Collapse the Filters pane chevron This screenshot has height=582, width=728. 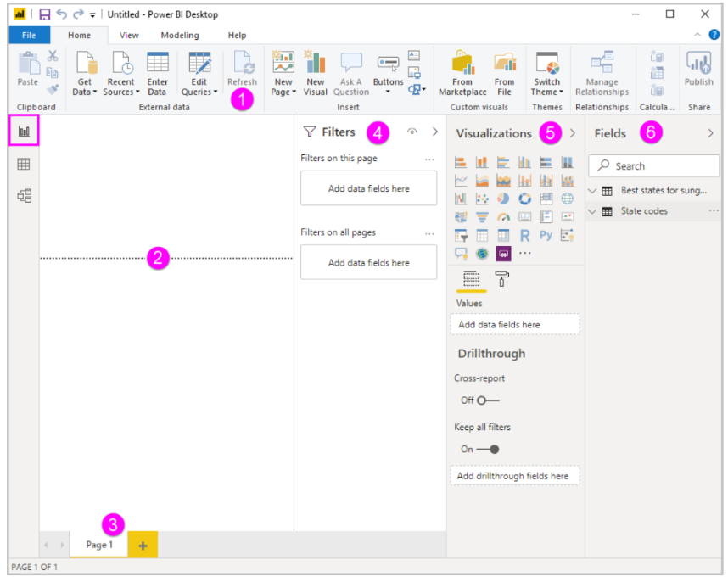pyautogui.click(x=435, y=132)
